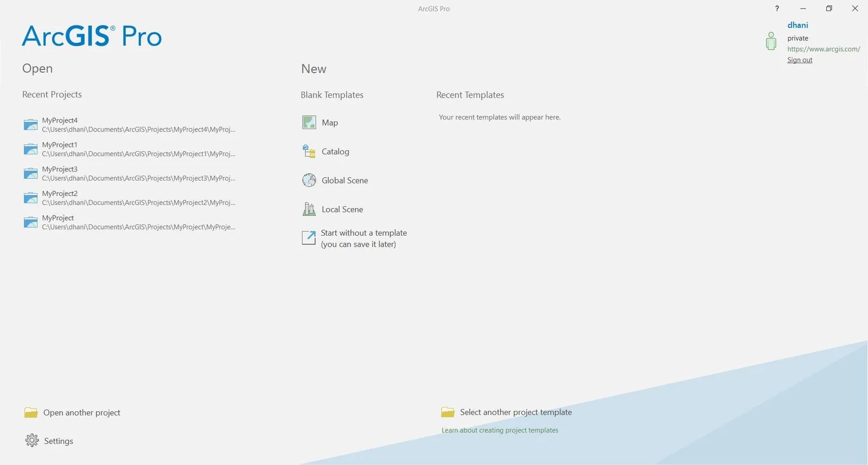Screen dimensions: 868x465
Task: Select the MyProject4 file path text
Action: click(139, 130)
